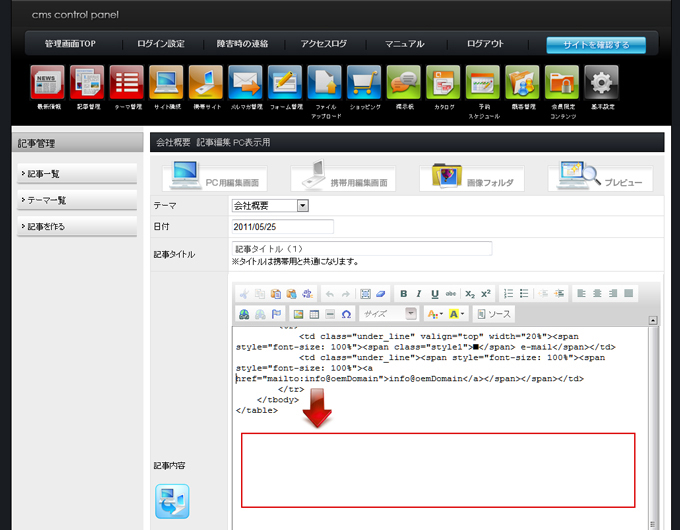680x530 pixels.
Task: Open マニュアル from navigation bar
Action: 404,44
